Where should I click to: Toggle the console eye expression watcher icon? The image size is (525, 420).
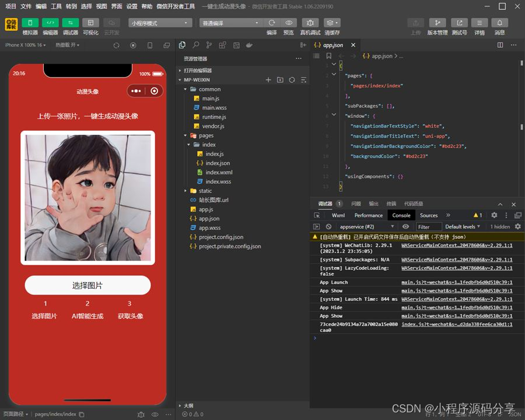click(407, 226)
